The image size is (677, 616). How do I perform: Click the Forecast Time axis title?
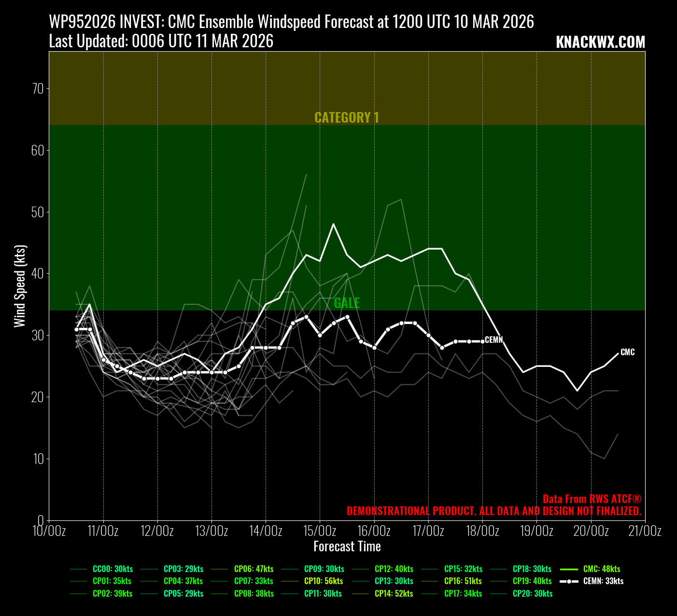tap(347, 546)
